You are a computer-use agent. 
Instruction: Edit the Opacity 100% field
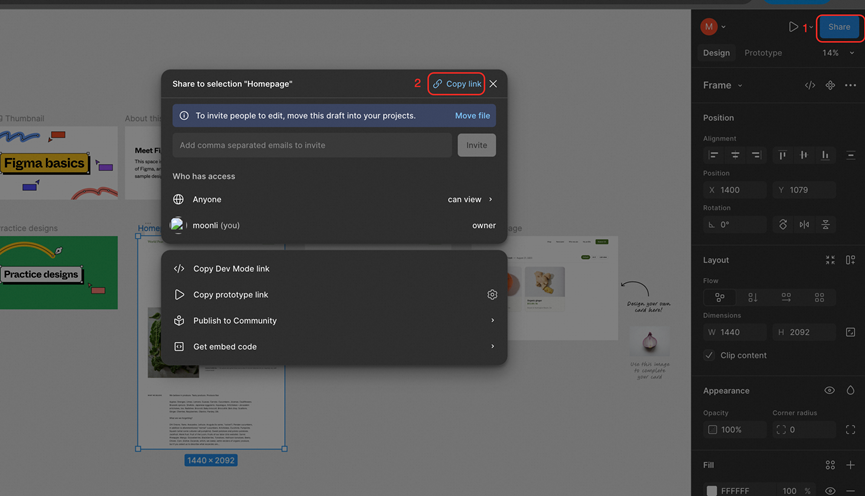pyautogui.click(x=735, y=429)
